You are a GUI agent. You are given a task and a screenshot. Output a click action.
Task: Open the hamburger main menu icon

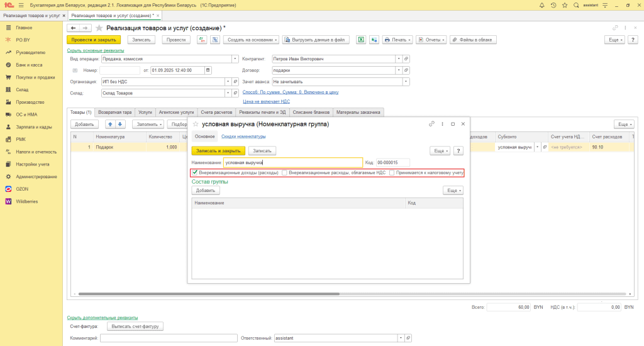21,5
